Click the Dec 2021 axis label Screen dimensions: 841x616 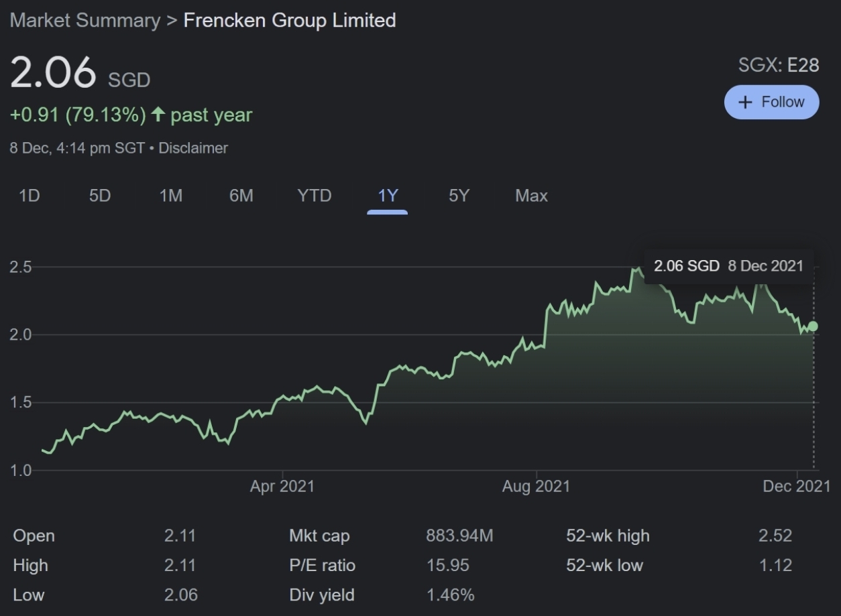click(x=796, y=486)
